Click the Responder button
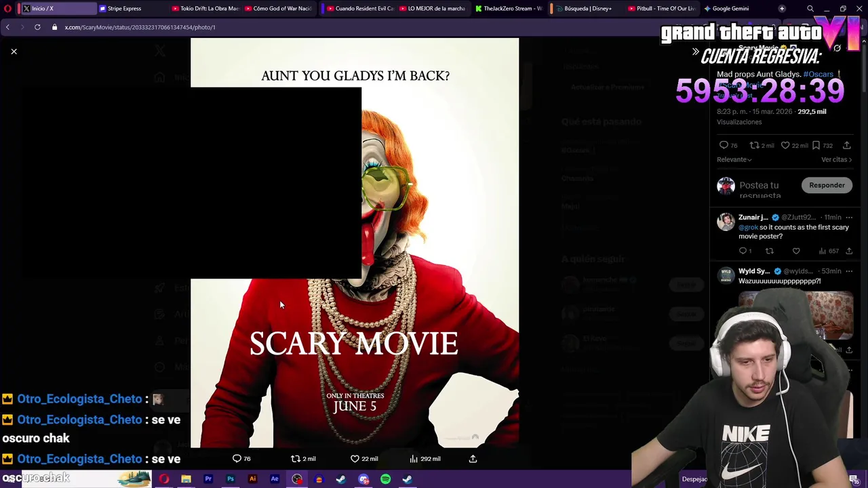Viewport: 868px width, 488px height. [827, 185]
